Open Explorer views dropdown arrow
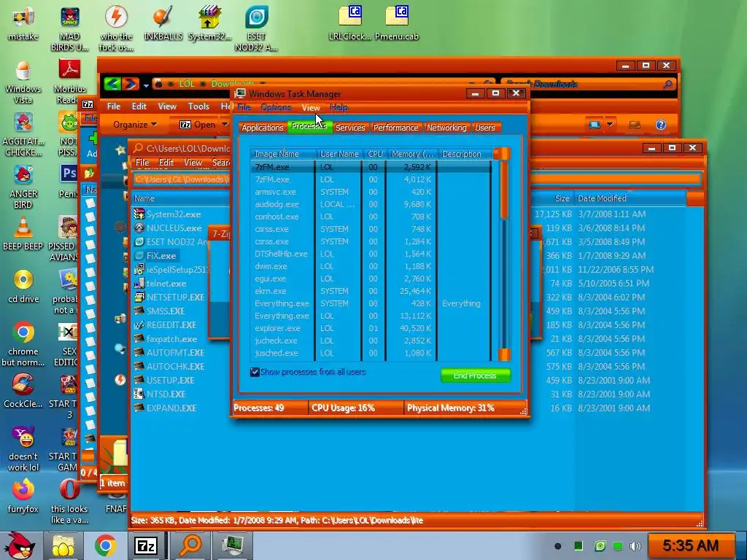The width and height of the screenshot is (747, 560). [x=610, y=125]
